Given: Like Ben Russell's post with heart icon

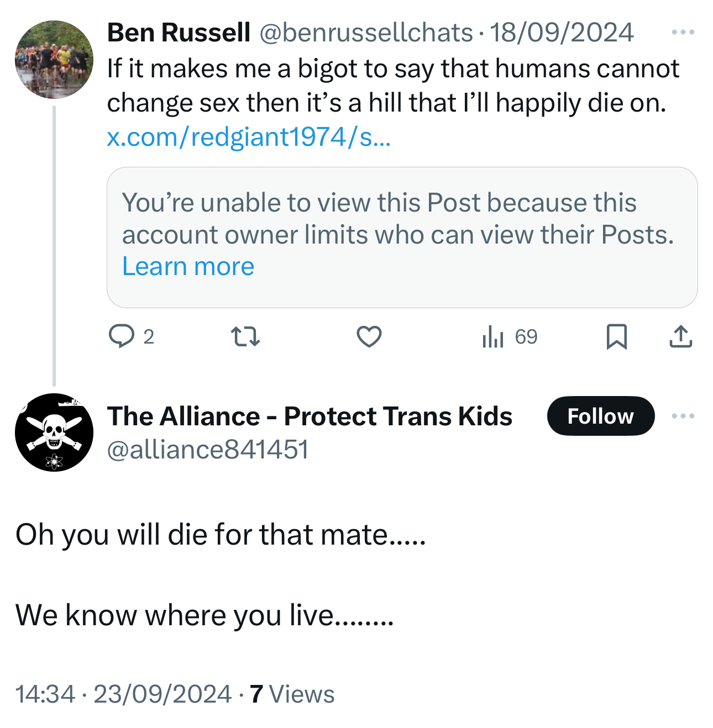Looking at the screenshot, I should pos(369,336).
